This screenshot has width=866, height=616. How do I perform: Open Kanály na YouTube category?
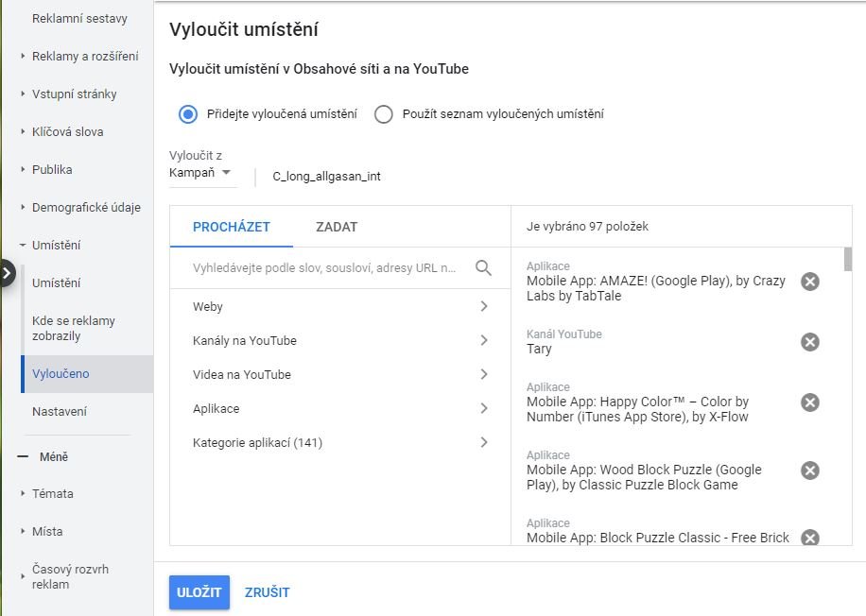pyautogui.click(x=340, y=340)
